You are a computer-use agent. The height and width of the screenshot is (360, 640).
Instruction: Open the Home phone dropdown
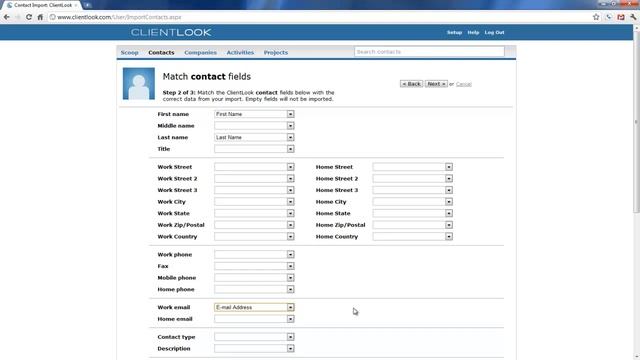click(254, 289)
